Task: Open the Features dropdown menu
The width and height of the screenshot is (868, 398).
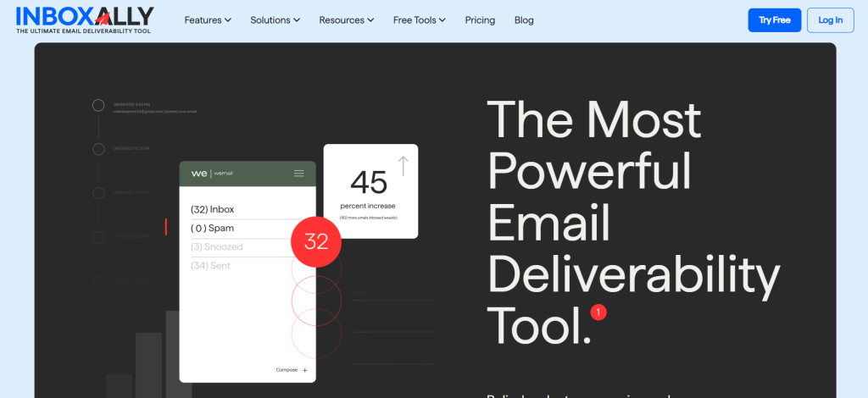Action: (x=208, y=20)
